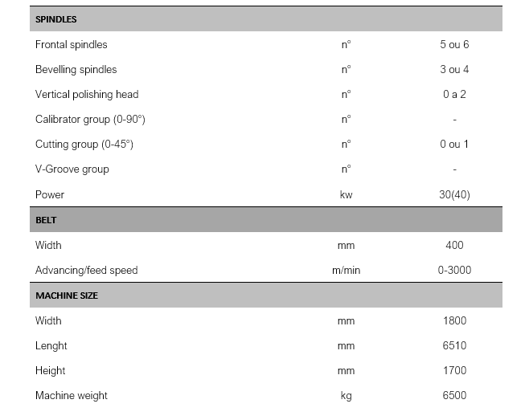Click the 0-3000 feed speed value
525x420 pixels.
454,270
